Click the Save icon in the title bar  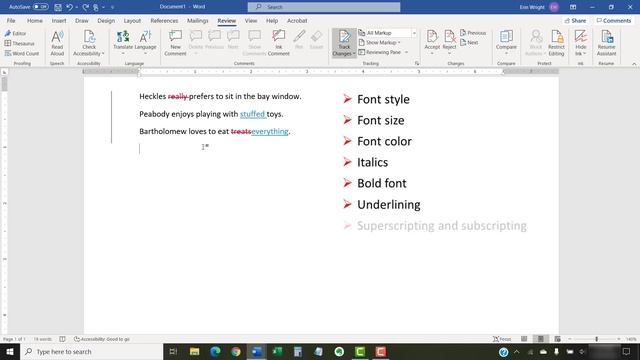tap(58, 7)
